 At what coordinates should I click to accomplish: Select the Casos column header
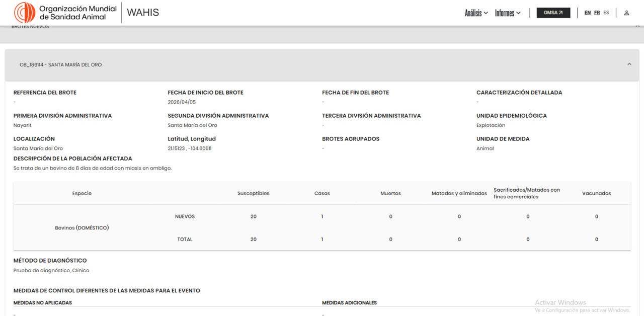(x=322, y=193)
